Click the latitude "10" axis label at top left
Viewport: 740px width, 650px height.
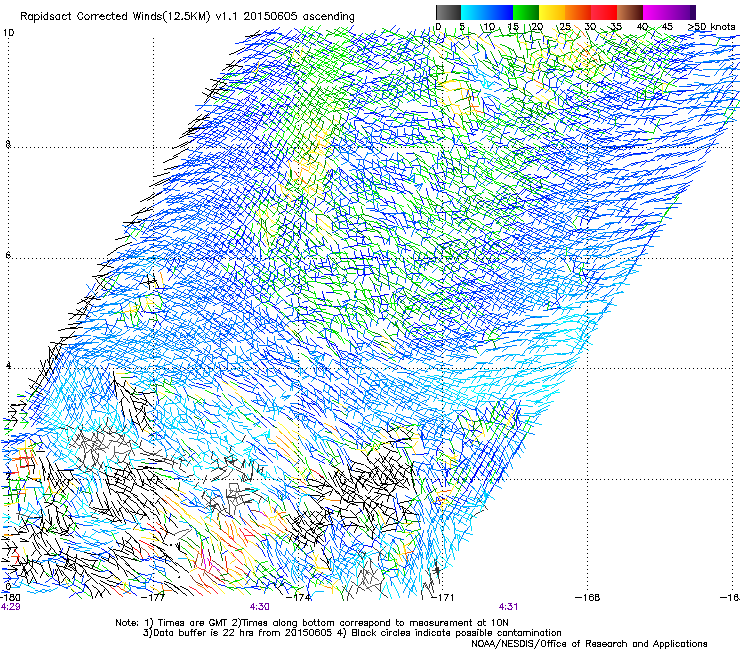click(x=8, y=33)
